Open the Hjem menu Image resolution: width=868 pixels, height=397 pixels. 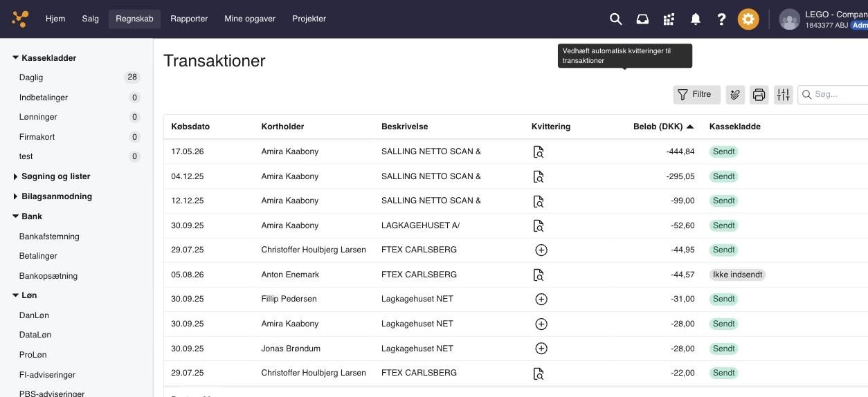point(55,19)
